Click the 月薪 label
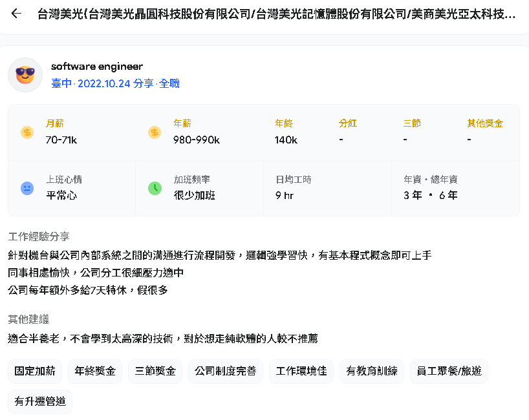529x420 pixels. pos(55,123)
